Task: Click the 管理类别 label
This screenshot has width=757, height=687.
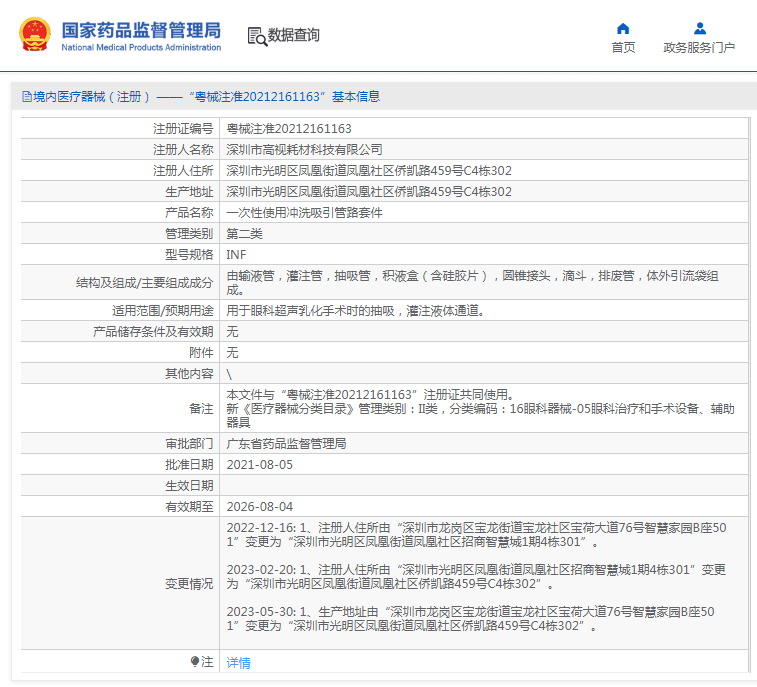Action: tap(189, 234)
